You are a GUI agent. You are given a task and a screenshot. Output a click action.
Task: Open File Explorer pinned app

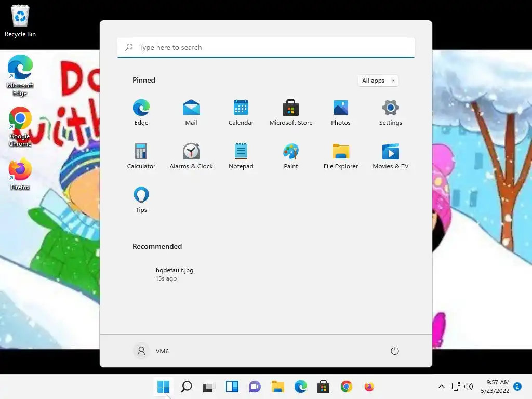pyautogui.click(x=341, y=156)
